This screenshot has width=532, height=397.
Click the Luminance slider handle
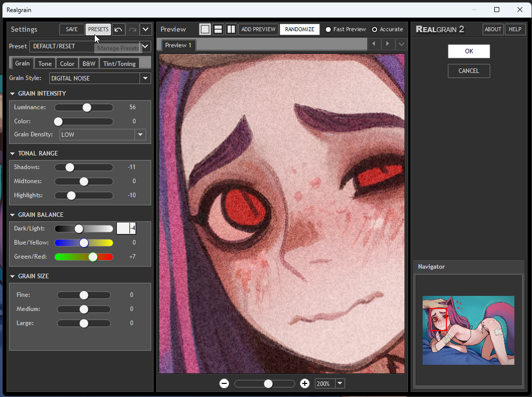point(87,107)
